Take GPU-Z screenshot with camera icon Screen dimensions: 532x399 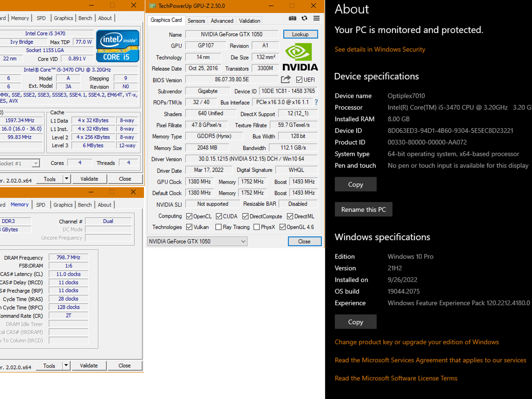[x=292, y=18]
